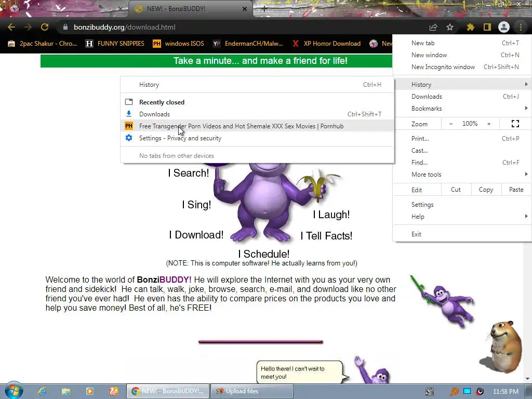Click the swinging Bonzi monkey image
532x399 pixels.
pos(443,302)
